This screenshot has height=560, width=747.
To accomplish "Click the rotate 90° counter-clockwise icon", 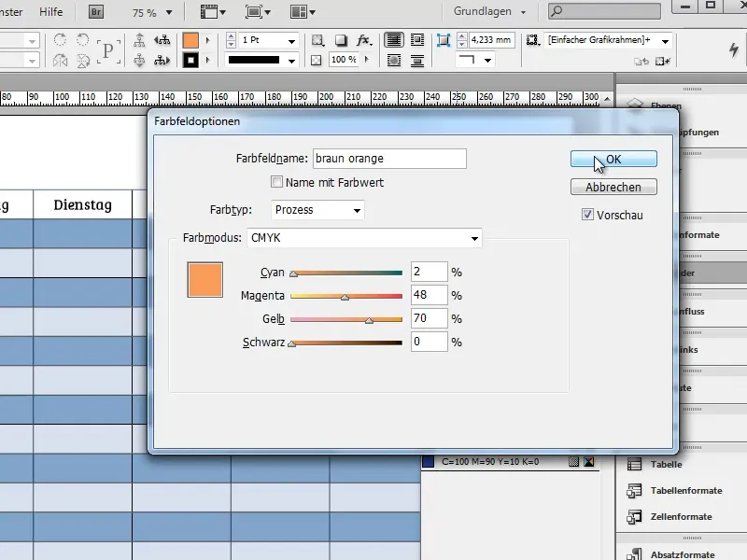I will (83, 39).
